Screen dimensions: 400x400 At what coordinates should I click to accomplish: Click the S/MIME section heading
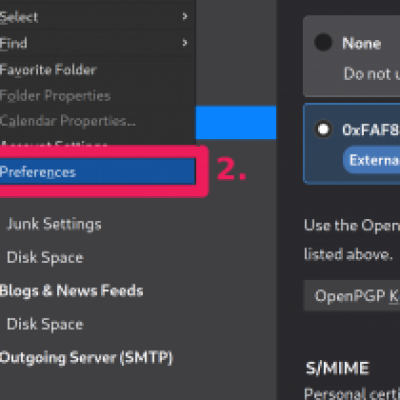(x=337, y=368)
